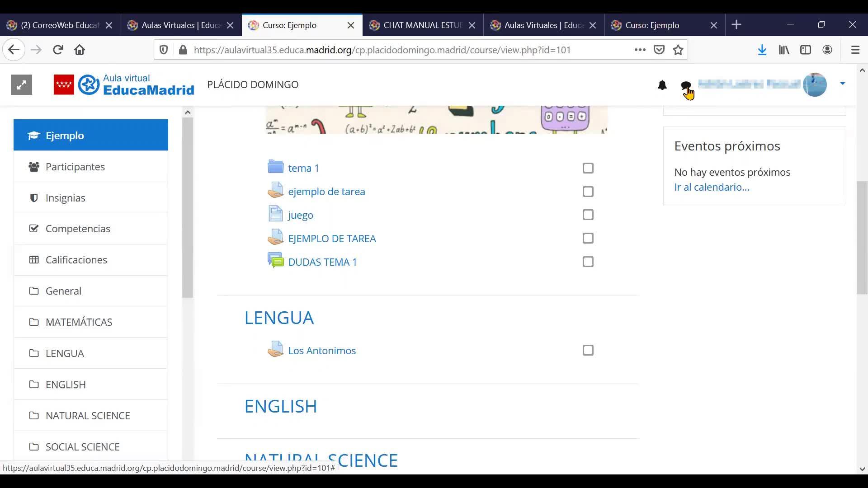Select Calificaciones in the sidebar menu
This screenshot has height=488, width=868.
(x=76, y=260)
